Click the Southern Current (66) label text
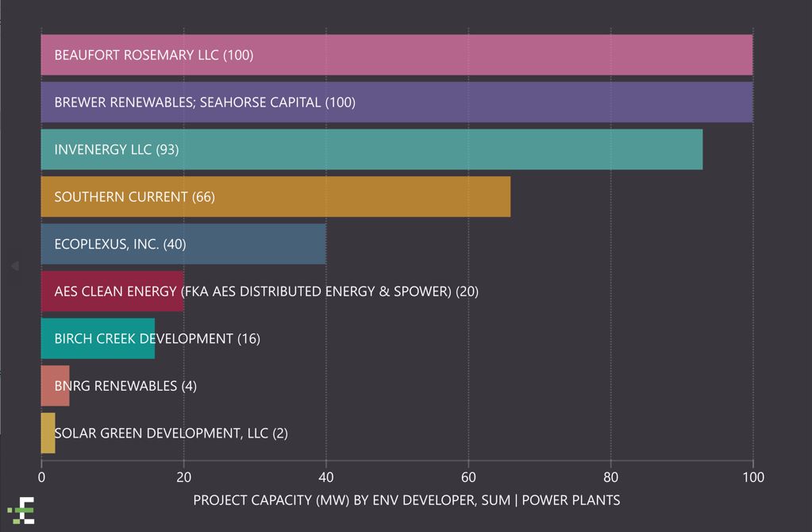812x532 pixels. 134,197
